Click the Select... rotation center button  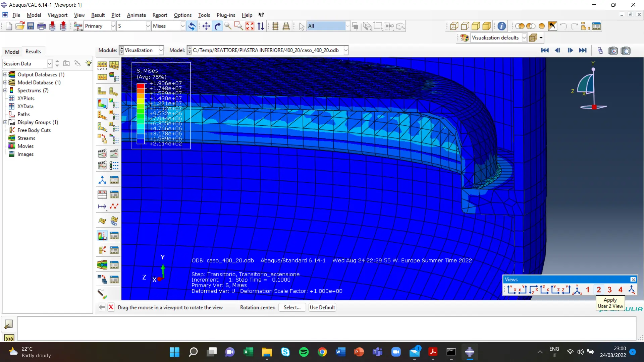[292, 307]
